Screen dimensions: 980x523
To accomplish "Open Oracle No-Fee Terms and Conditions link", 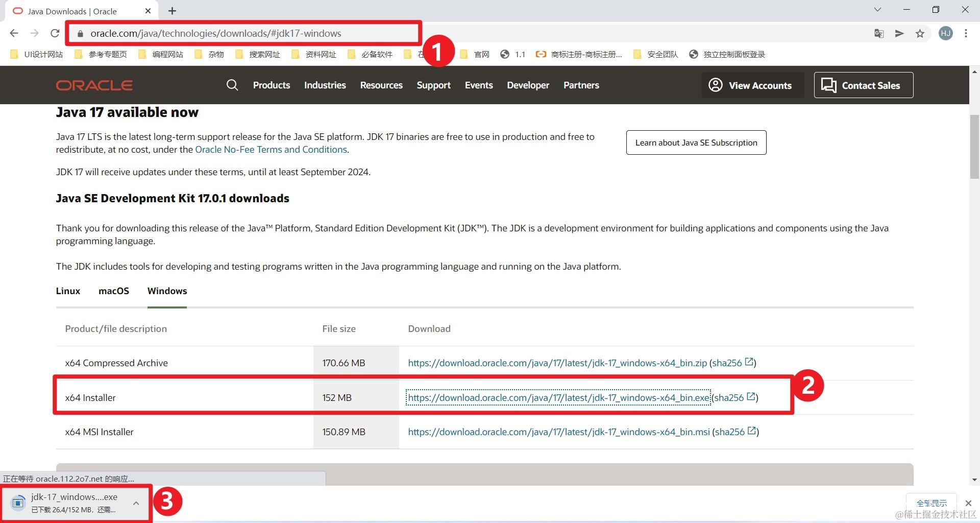I will click(x=271, y=150).
